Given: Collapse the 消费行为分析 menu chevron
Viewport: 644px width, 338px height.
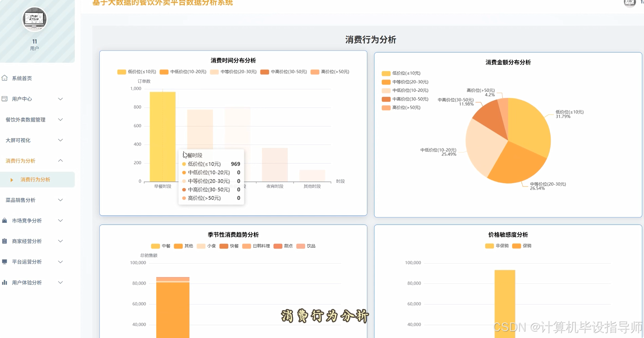Looking at the screenshot, I should [x=61, y=161].
